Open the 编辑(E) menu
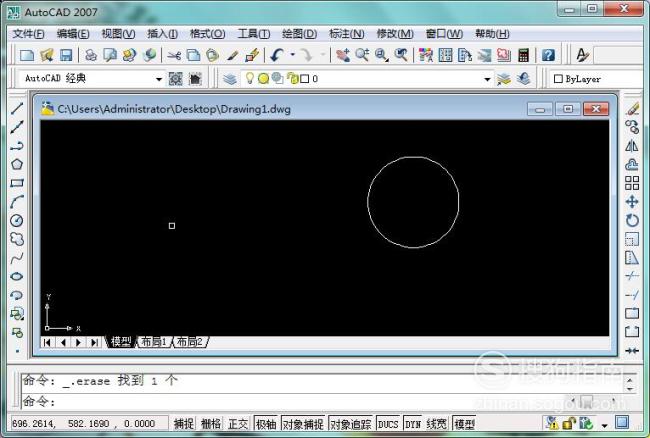Viewport: 650px width, 438px height. click(x=73, y=34)
